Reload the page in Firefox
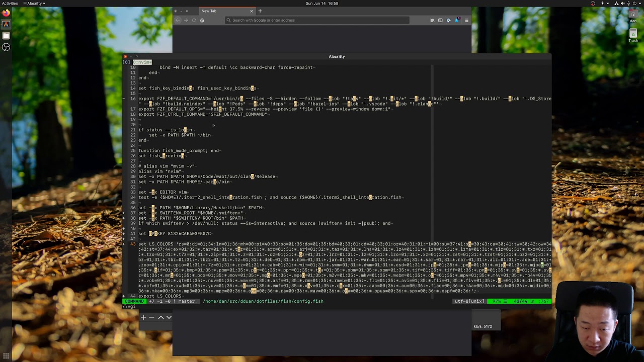Screen dimensions: 644x362 (194, 20)
